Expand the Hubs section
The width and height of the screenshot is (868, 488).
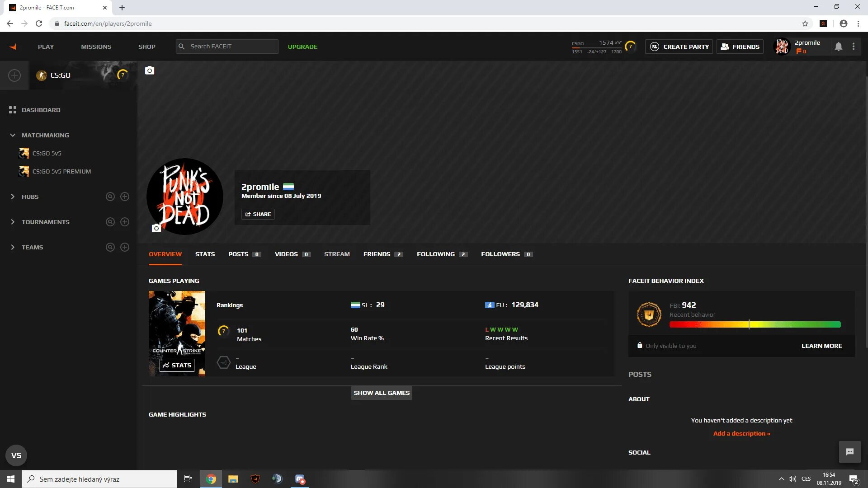(13, 197)
